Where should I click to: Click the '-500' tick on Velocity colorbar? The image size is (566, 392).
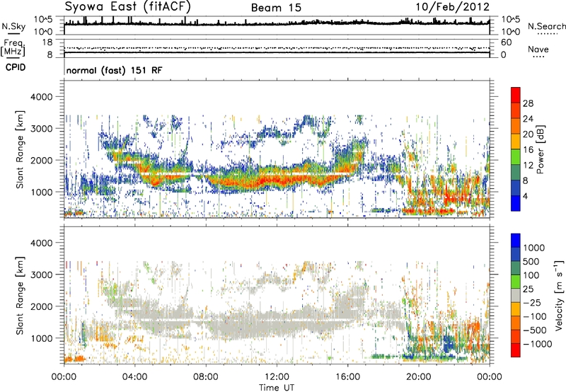click(534, 330)
